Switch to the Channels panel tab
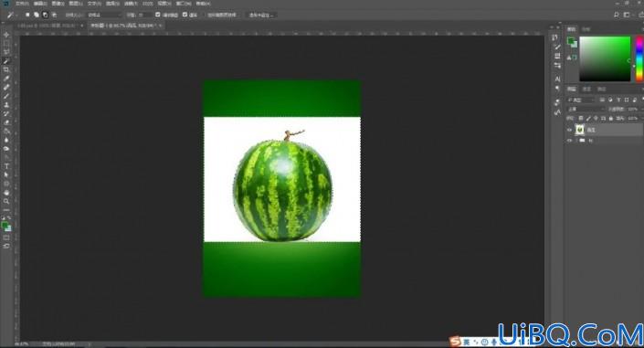The image size is (644, 348). pos(586,90)
